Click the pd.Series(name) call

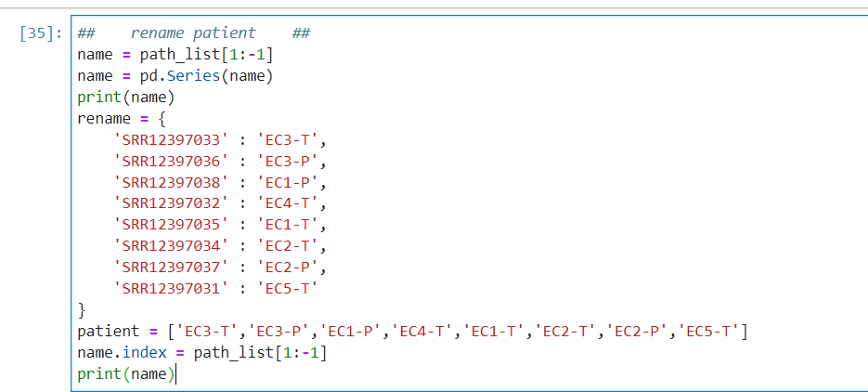[x=206, y=76]
